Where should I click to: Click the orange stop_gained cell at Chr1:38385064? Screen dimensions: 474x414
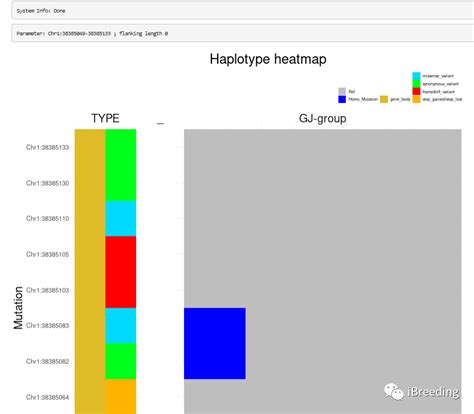(x=121, y=397)
